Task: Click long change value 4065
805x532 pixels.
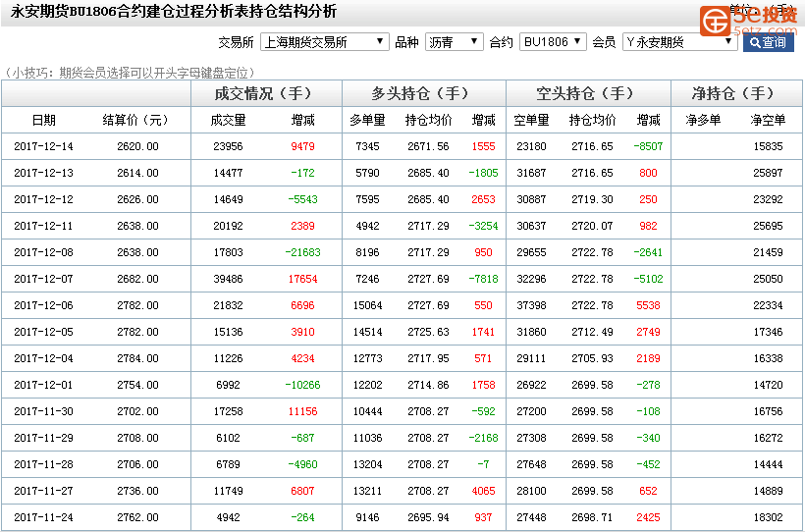Action: click(483, 491)
